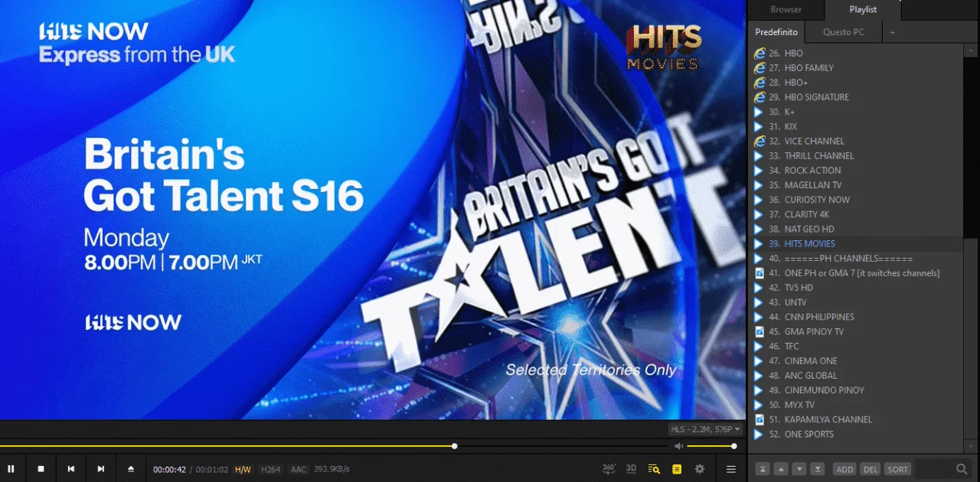Toggle the H/W hardware decoding indicator
Viewport: 980px width, 482px height.
click(x=243, y=469)
